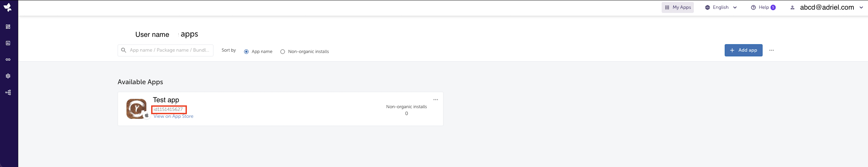This screenshot has width=868, height=167.
Task: Go to My Apps
Action: pos(678,7)
